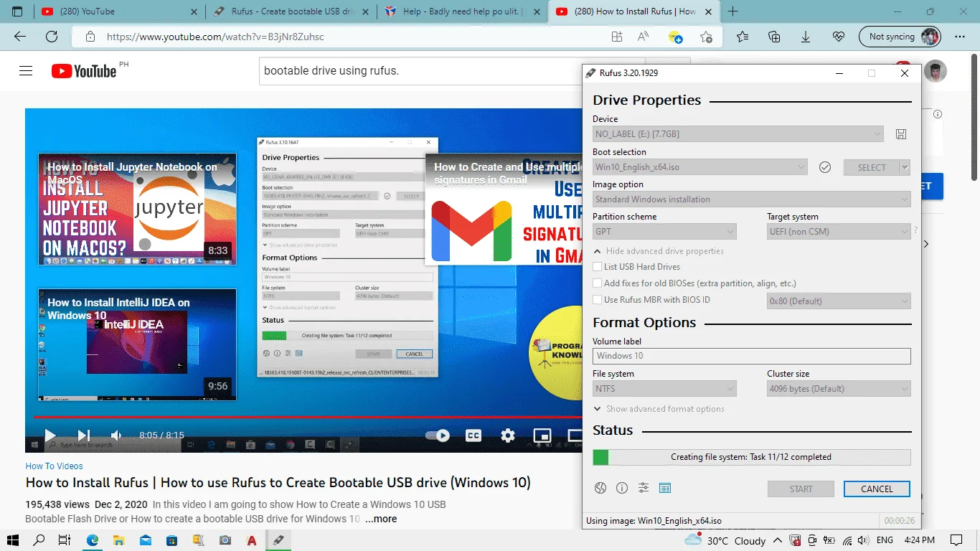Viewport: 980px width, 551px height.
Task: Open IntelliJ IDEA suggested video thumbnail
Action: 137,344
